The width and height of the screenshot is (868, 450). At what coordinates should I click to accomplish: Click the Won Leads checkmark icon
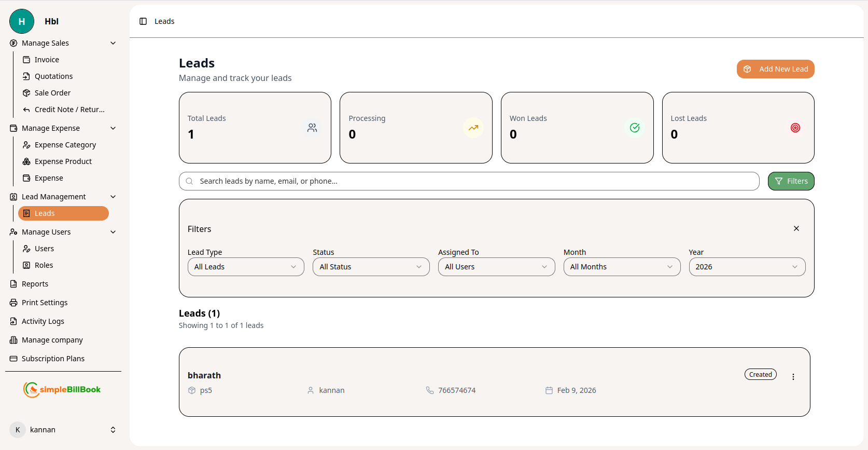click(x=634, y=128)
